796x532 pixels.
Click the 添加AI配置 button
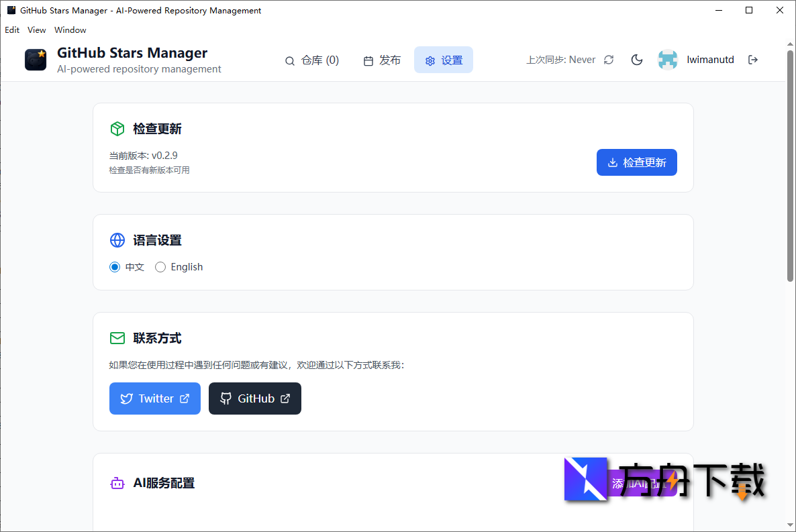point(643,483)
